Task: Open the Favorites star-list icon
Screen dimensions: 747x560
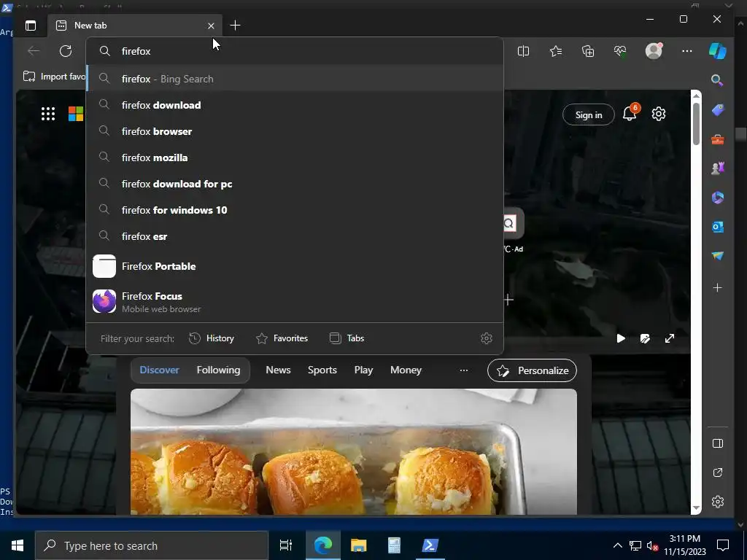Action: [x=555, y=51]
